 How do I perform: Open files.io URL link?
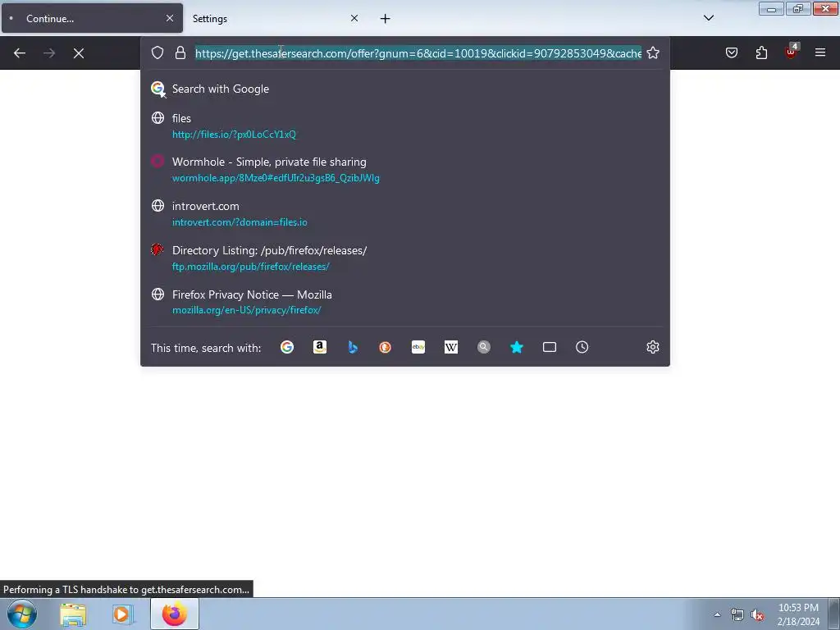[x=234, y=135]
